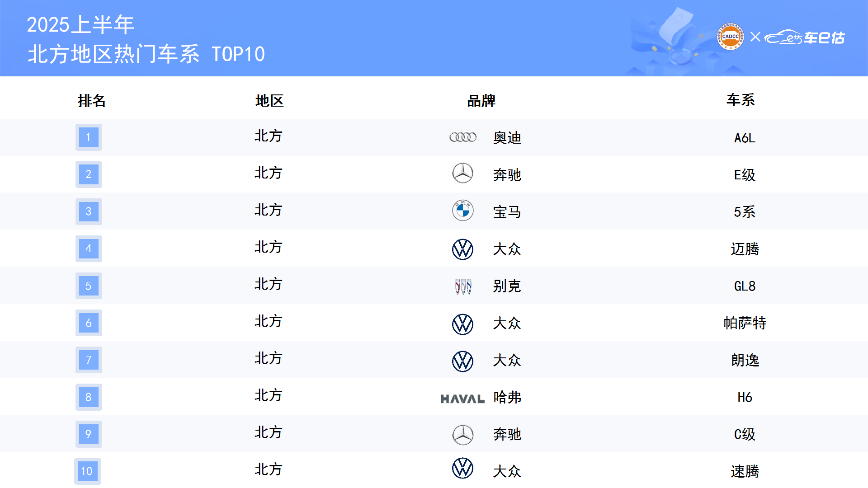868x488 pixels.
Task: Click the Buick logo in the GL8 row
Action: [x=463, y=286]
